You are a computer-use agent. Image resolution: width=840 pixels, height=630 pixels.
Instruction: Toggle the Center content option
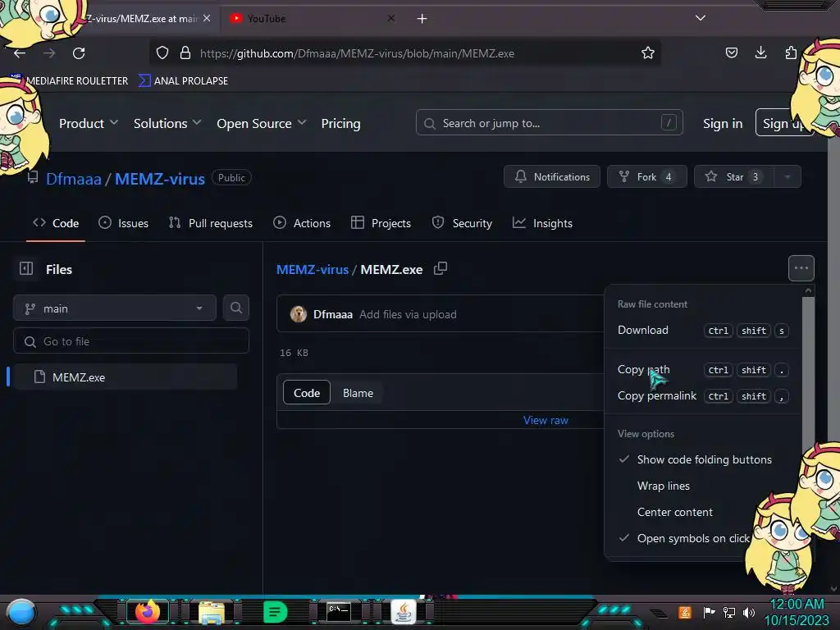(703, 512)
